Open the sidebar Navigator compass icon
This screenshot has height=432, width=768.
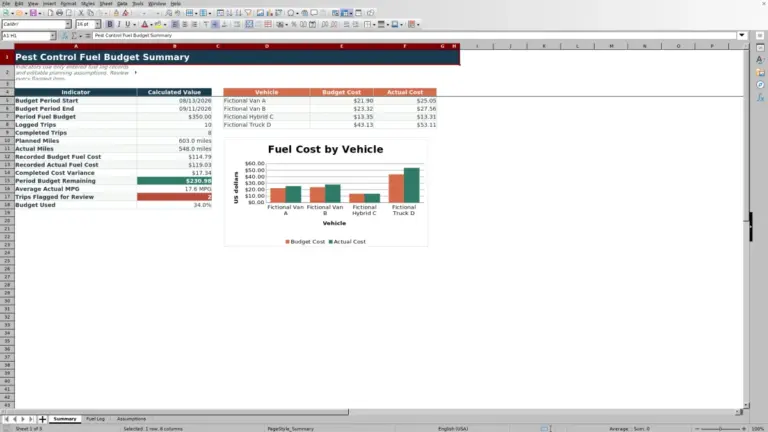[x=760, y=85]
